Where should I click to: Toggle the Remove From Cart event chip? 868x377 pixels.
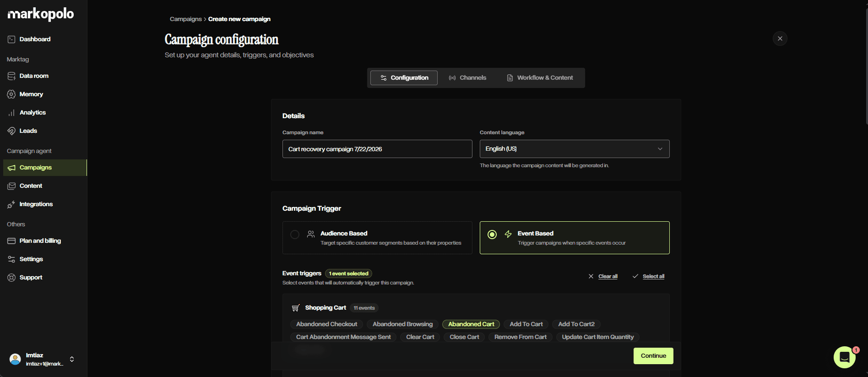[x=521, y=337]
